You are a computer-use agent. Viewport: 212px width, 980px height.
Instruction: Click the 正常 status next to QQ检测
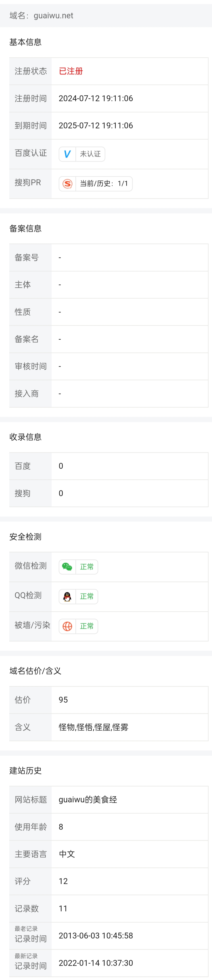[87, 597]
